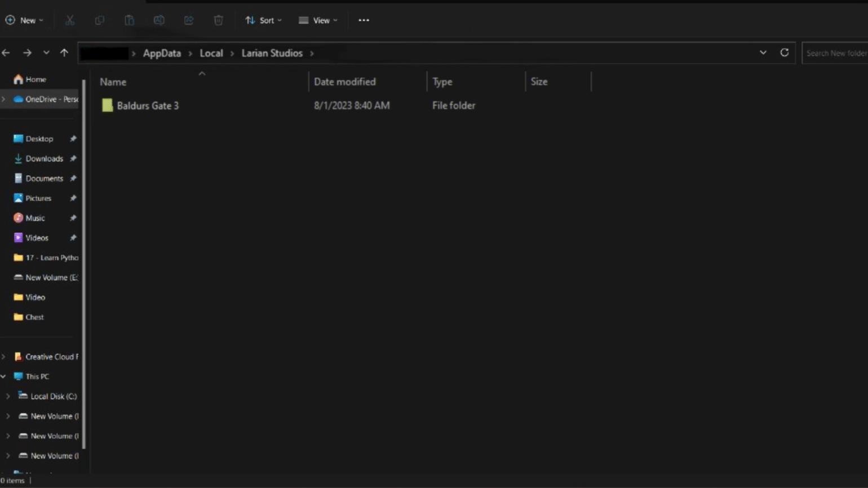The height and width of the screenshot is (488, 868).
Task: Rename the selection via the Rename icon
Action: tap(160, 20)
